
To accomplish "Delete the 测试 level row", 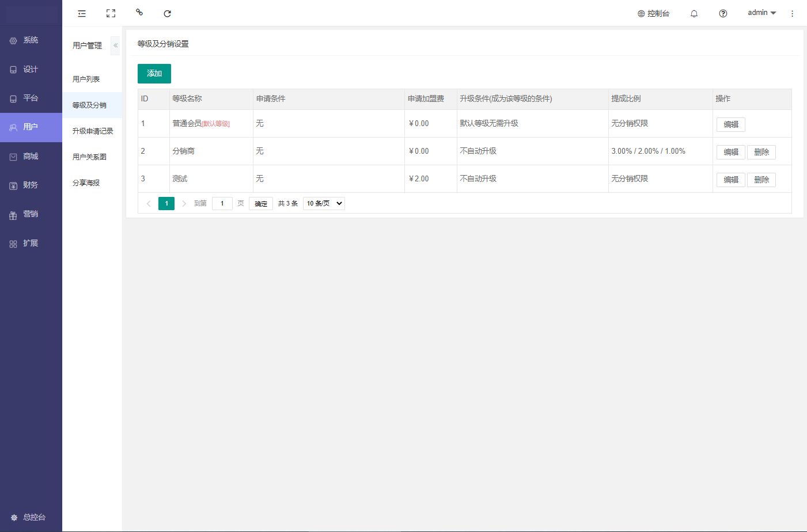I will pyautogui.click(x=761, y=180).
